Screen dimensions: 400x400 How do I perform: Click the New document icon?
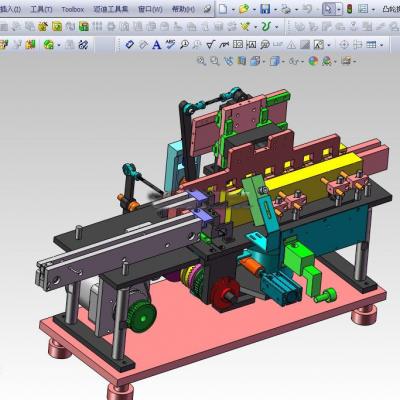pos(223,9)
